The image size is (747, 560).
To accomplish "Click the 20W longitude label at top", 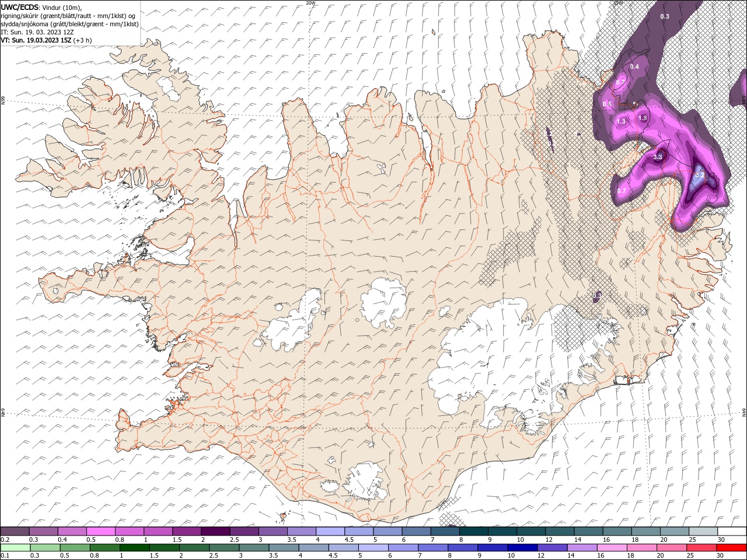I will coord(310,3).
